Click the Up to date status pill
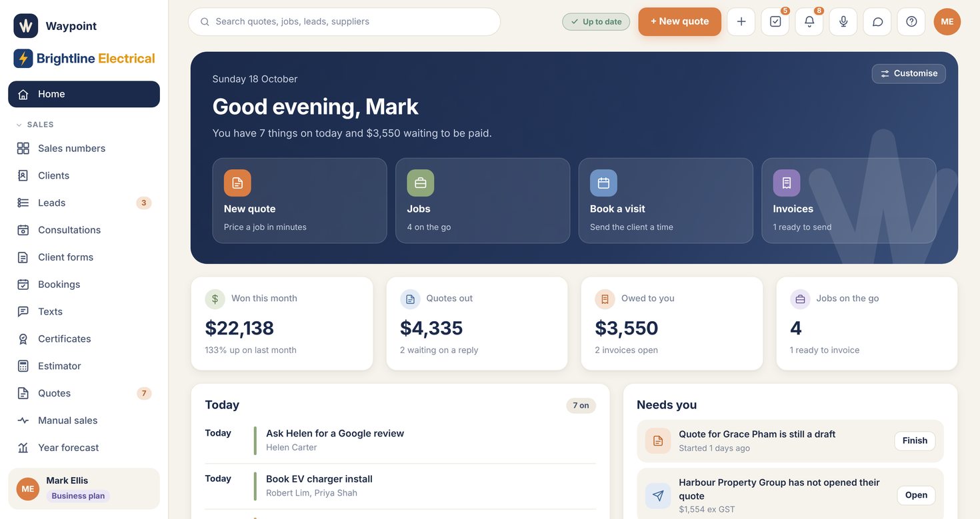This screenshot has width=980, height=519. (596, 21)
